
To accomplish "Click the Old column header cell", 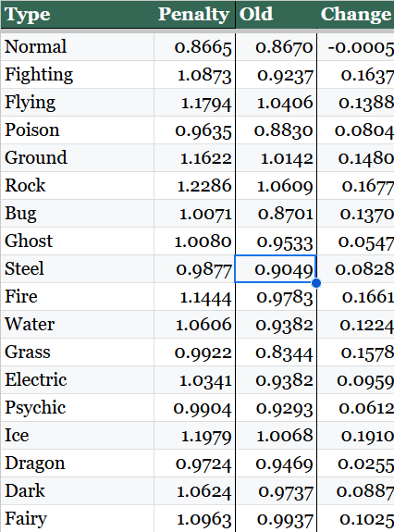I will [x=276, y=14].
